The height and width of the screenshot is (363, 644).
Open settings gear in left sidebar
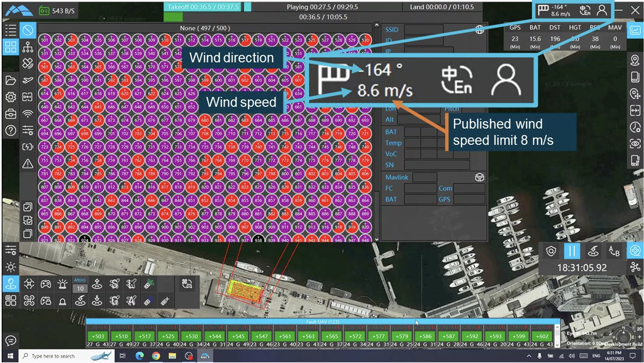(11, 97)
